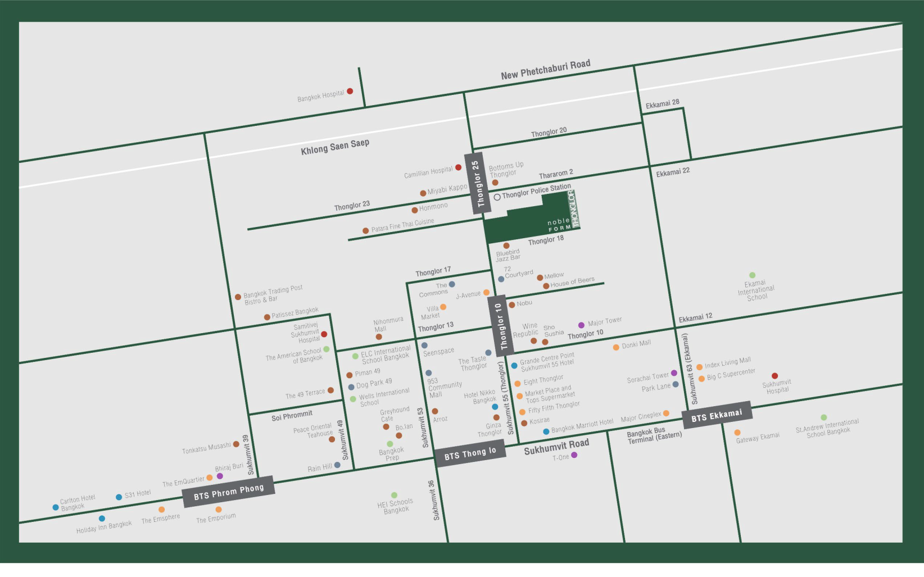Select the purple dot next to Major Tower
Image resolution: width=924 pixels, height=577 pixels.
581,325
